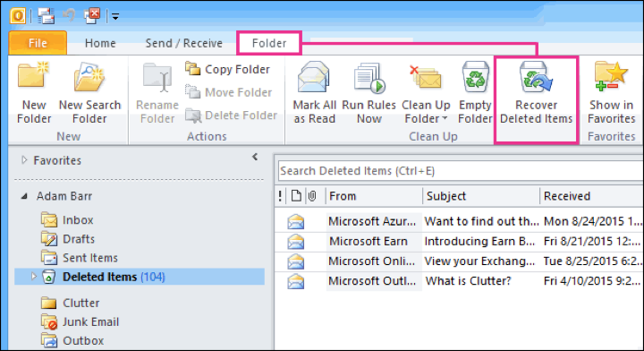Expand the Deleted Items folder tree

tap(34, 277)
